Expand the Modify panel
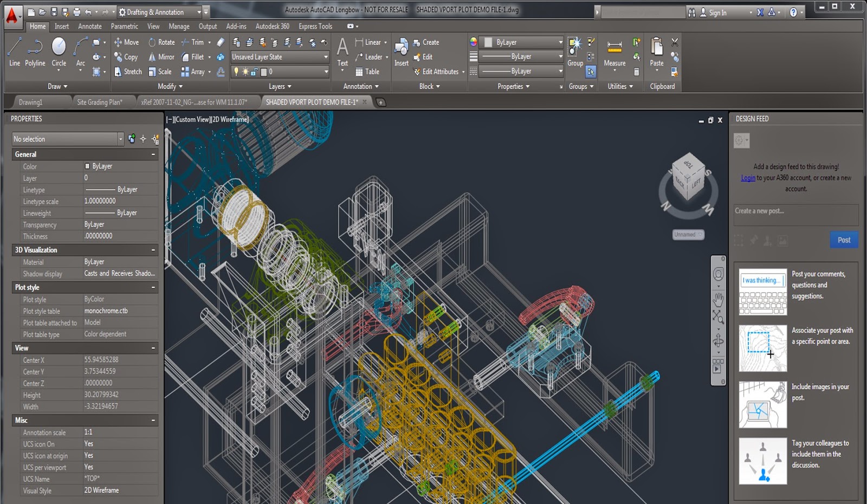Screen dimensions: 867x504 click(170, 86)
